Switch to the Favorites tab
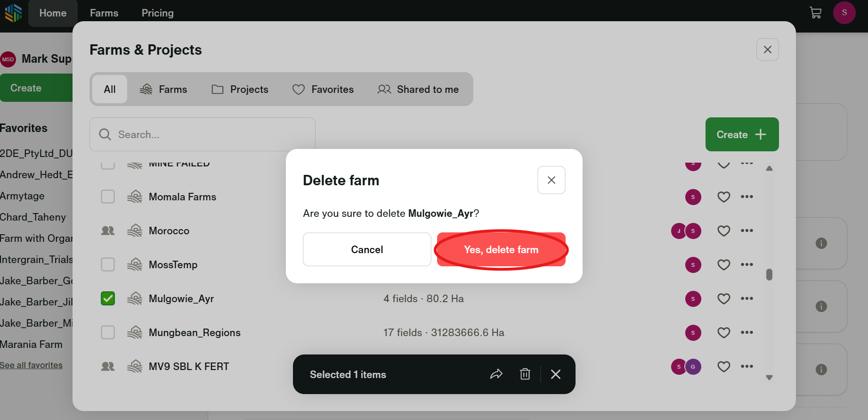Viewport: 868px width, 420px height. coord(323,90)
